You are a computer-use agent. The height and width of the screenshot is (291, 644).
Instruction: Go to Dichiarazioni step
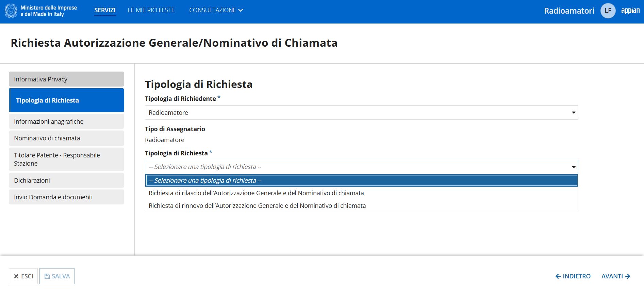click(66, 180)
